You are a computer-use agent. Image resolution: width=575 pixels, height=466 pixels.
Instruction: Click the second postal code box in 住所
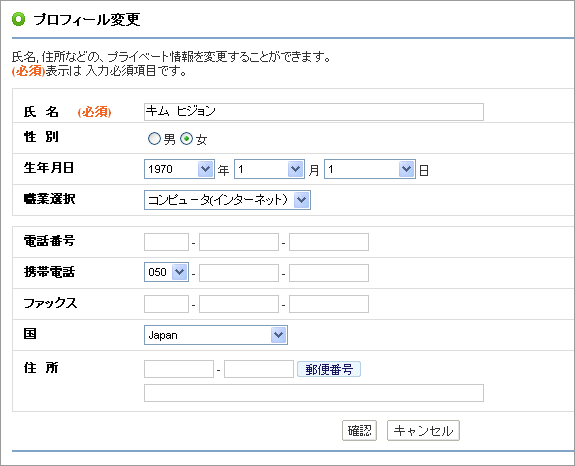(259, 369)
